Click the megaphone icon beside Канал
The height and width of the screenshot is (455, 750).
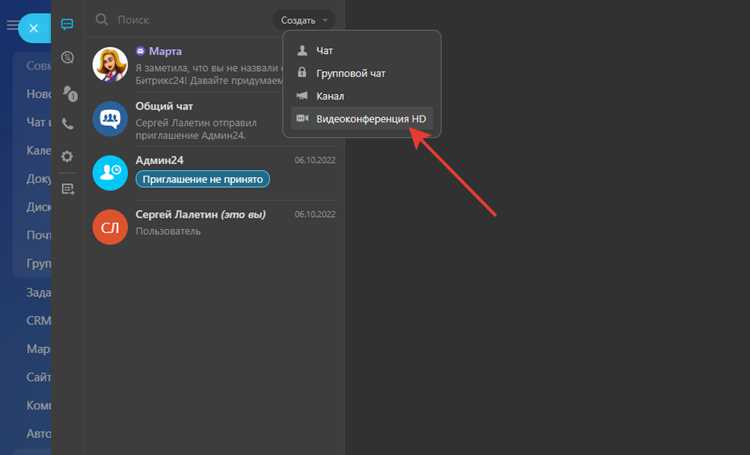(302, 96)
